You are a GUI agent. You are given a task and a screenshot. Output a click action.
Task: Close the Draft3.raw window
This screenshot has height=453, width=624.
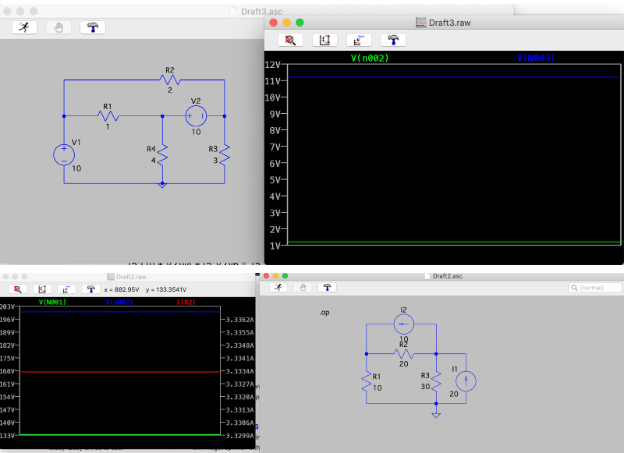pyautogui.click(x=273, y=23)
